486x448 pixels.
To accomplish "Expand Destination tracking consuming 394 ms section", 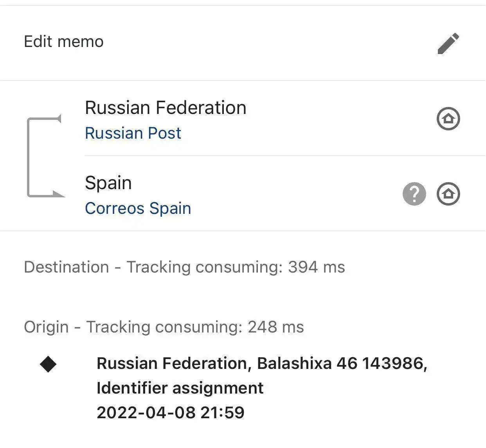I will point(184,267).
